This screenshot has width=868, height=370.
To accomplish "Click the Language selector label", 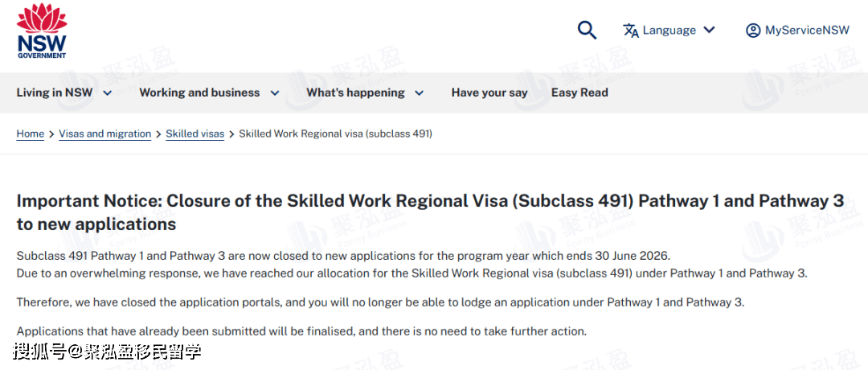I will click(669, 31).
